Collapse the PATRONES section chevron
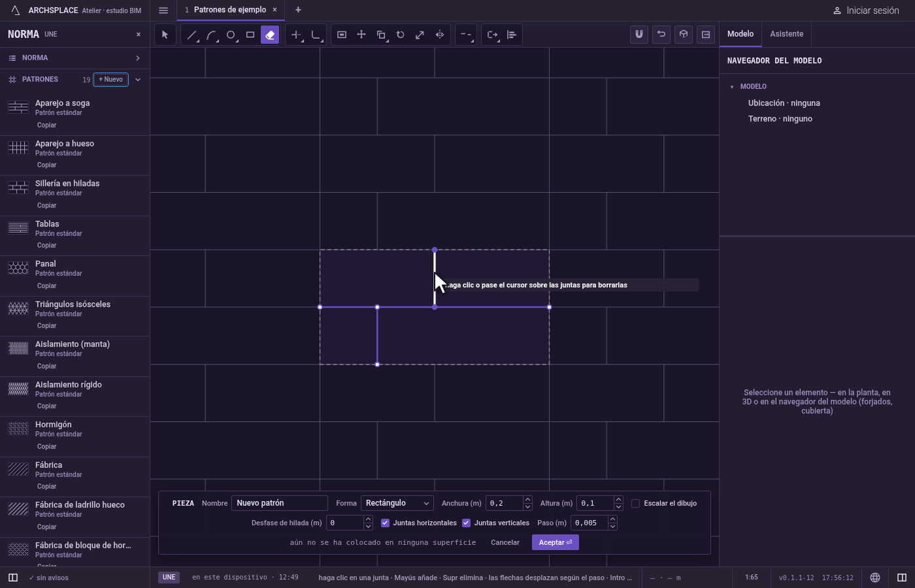This screenshot has height=588, width=915. (x=138, y=80)
